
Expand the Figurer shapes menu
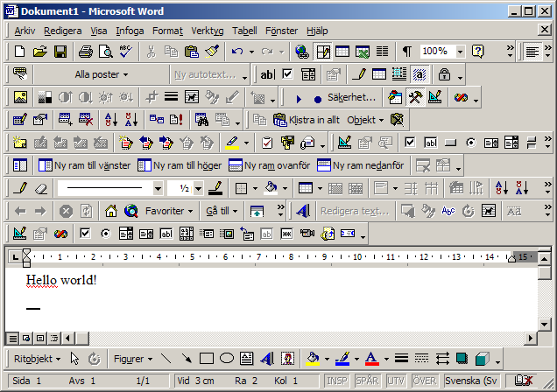tap(133, 359)
